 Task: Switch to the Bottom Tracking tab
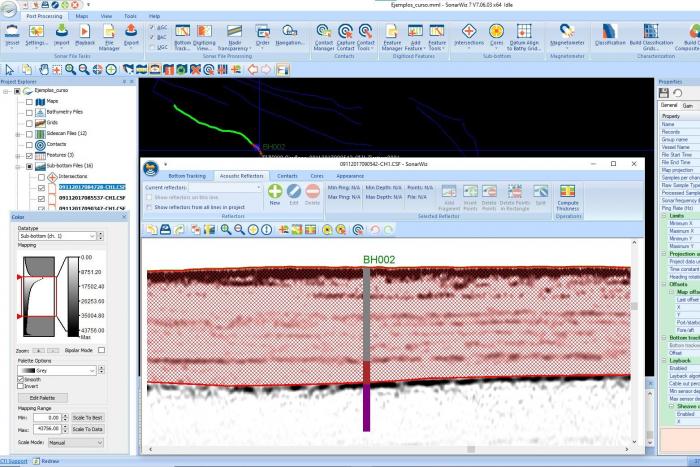click(187, 175)
